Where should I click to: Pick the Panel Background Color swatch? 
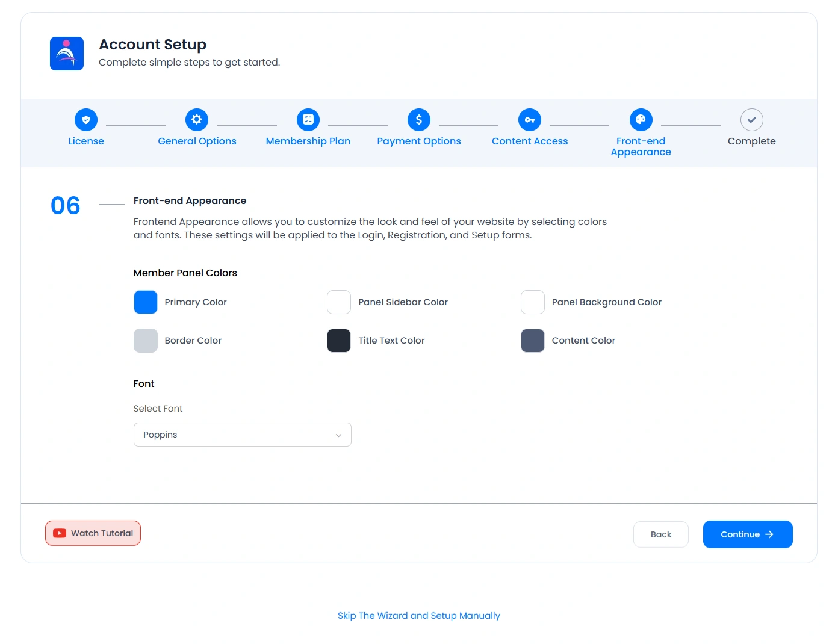click(x=532, y=302)
